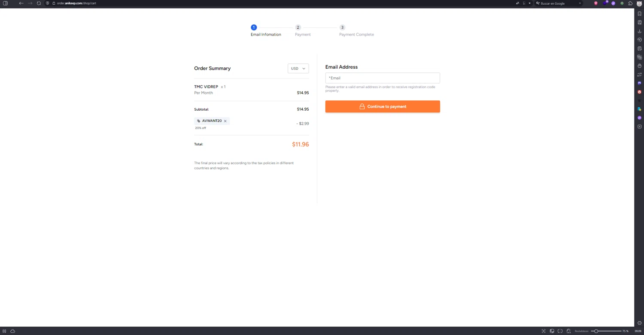Click the address bar URL text
644x335 pixels.
coord(76,3)
